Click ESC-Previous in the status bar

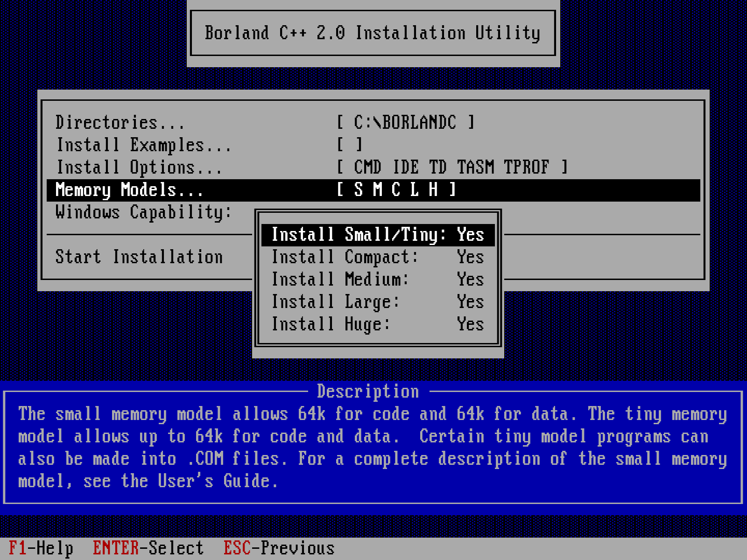[x=279, y=548]
